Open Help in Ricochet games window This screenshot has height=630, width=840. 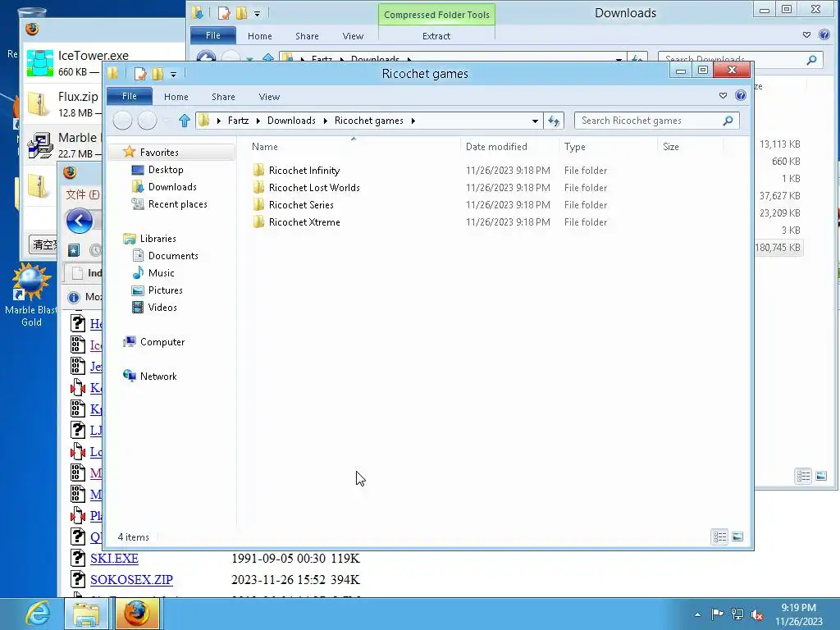point(741,95)
